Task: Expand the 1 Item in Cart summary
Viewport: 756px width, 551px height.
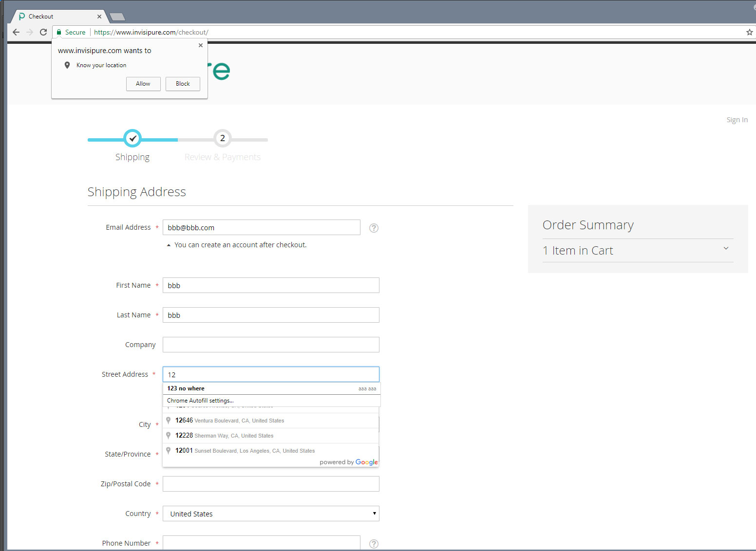Action: coord(725,248)
